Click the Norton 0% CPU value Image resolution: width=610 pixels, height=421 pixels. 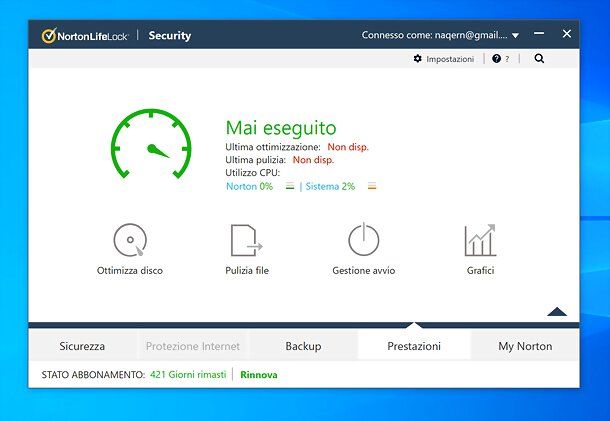point(249,186)
